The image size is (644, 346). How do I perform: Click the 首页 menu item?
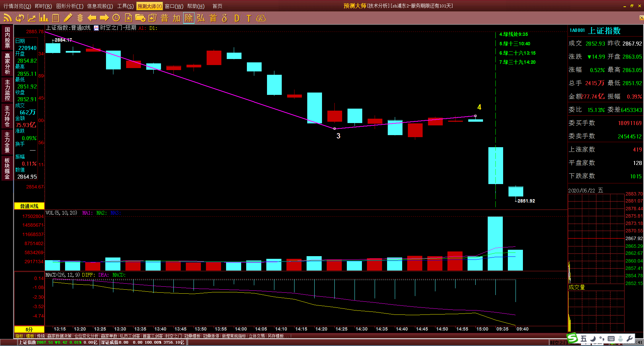click(x=217, y=6)
